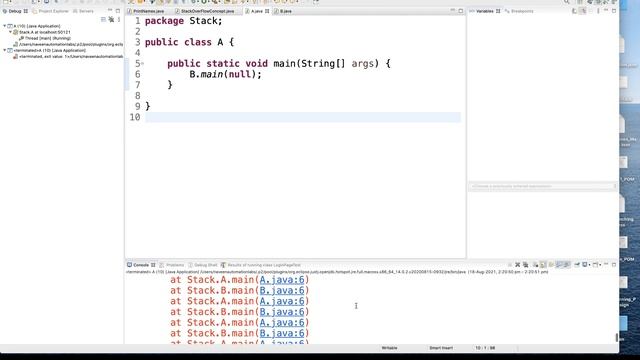Open the Breakpoints view tab
Screen dimensions: 640x360
pyautogui.click(x=519, y=11)
